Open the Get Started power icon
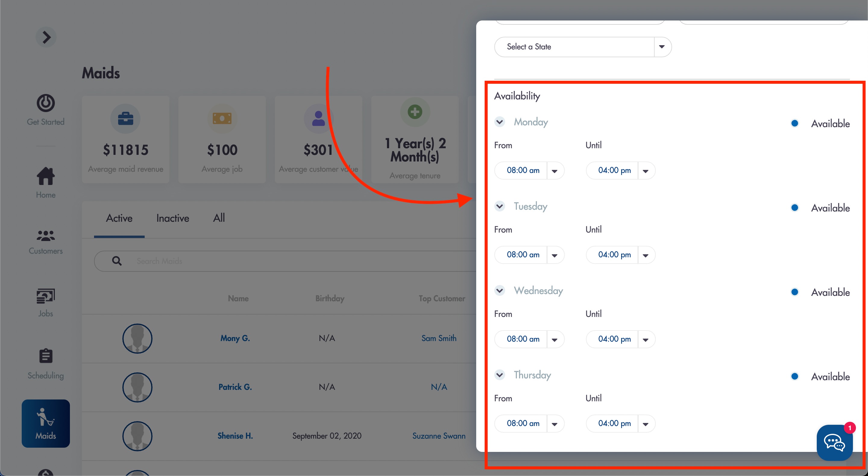Image resolution: width=868 pixels, height=476 pixels. pos(46,103)
